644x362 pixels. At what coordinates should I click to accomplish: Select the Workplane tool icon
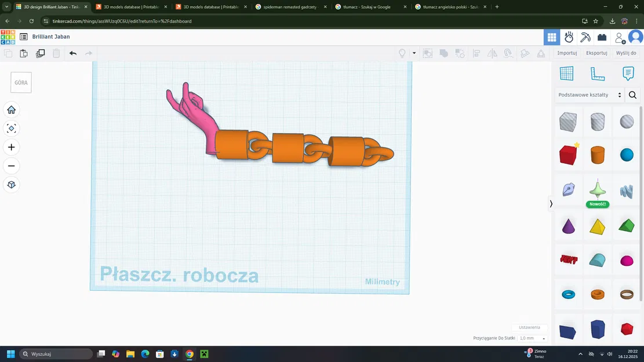(x=566, y=74)
